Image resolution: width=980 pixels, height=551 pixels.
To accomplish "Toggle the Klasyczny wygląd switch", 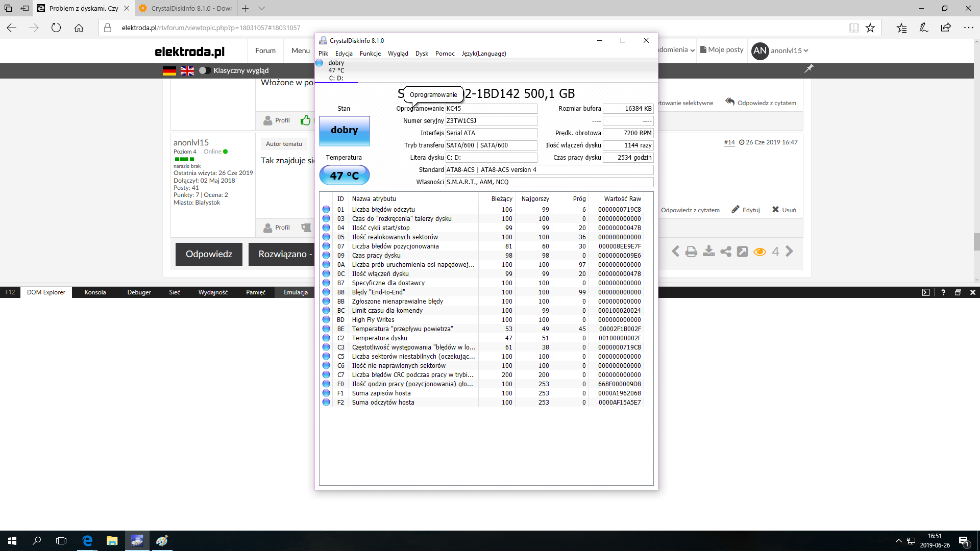I will tap(204, 71).
